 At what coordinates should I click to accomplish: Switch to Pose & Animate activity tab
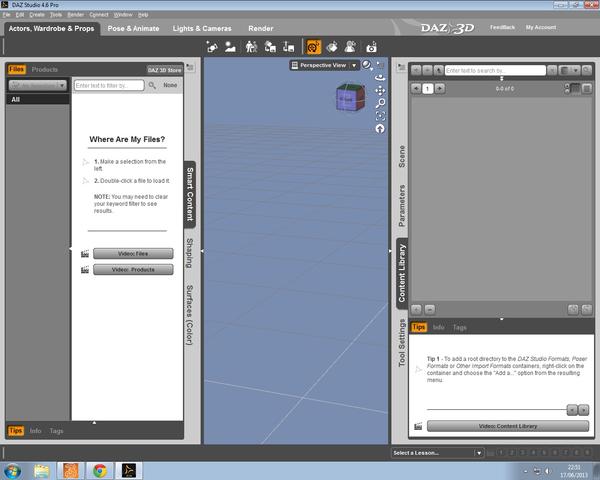(x=133, y=28)
